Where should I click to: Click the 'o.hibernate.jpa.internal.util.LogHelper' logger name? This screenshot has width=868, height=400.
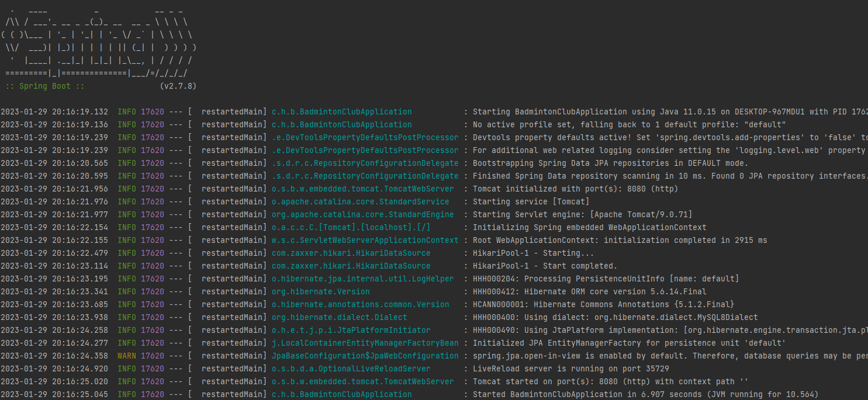pyautogui.click(x=363, y=279)
